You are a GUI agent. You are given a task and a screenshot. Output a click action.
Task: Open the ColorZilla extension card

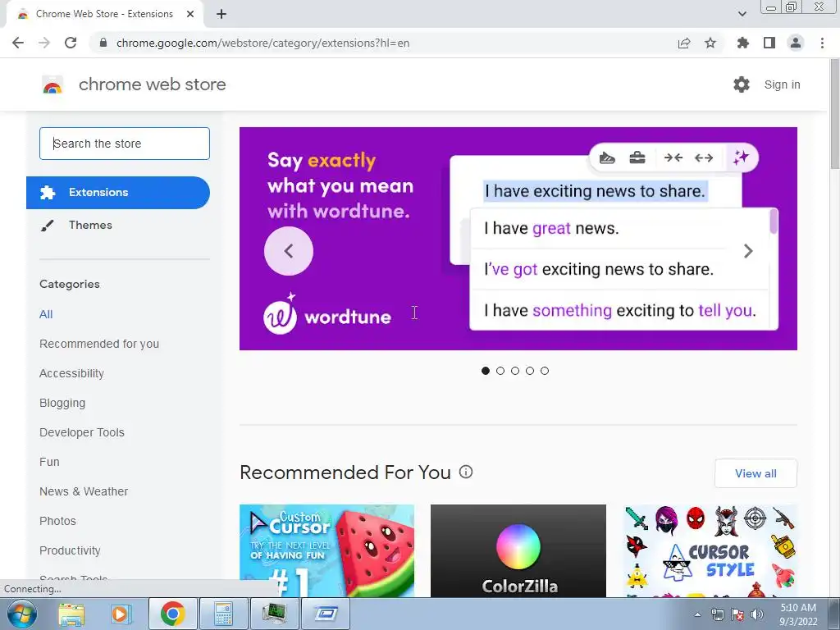(x=518, y=550)
